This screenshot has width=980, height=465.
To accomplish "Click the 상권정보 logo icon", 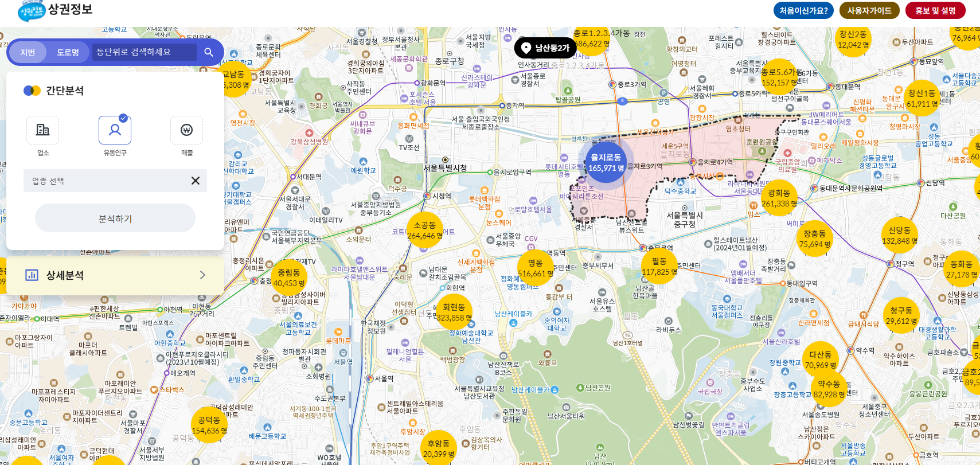I will tap(31, 10).
